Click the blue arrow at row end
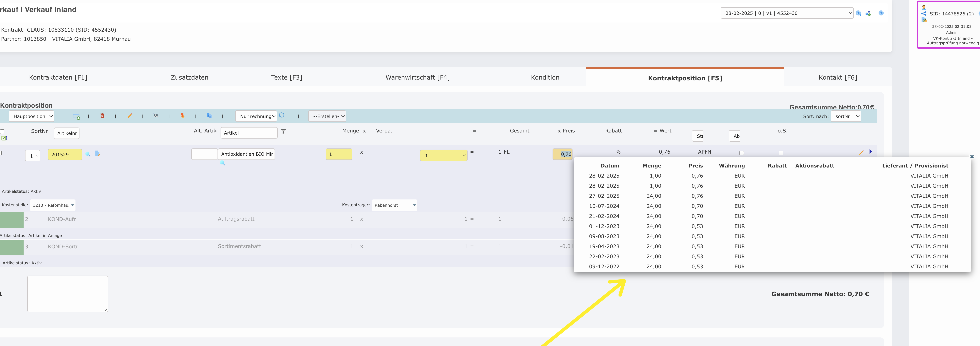This screenshot has width=980, height=346. click(x=870, y=152)
